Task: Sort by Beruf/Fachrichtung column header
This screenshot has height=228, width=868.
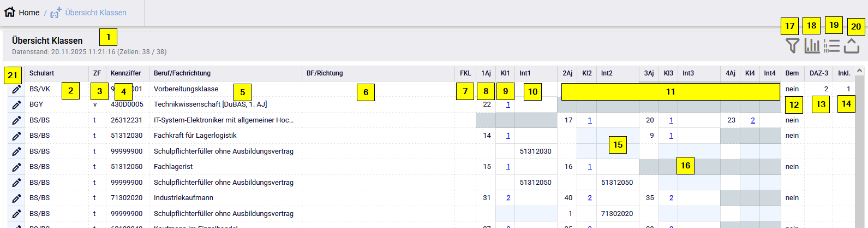Action: pos(182,73)
